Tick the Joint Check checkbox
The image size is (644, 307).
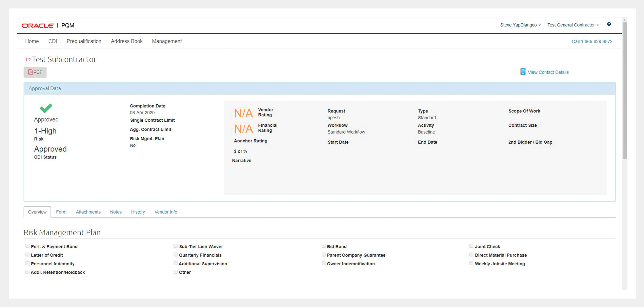pyautogui.click(x=471, y=246)
